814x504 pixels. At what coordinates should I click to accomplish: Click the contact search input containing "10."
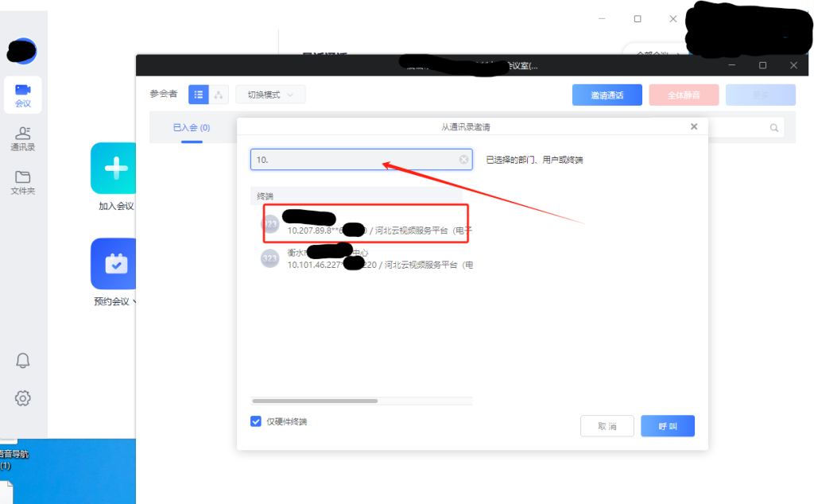tap(354, 160)
